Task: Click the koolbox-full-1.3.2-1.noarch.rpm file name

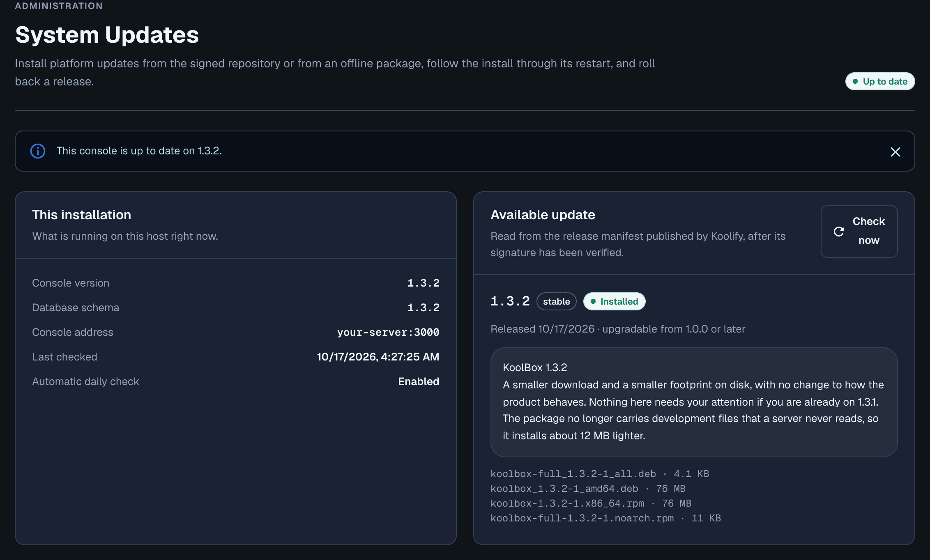Action: pos(582,518)
